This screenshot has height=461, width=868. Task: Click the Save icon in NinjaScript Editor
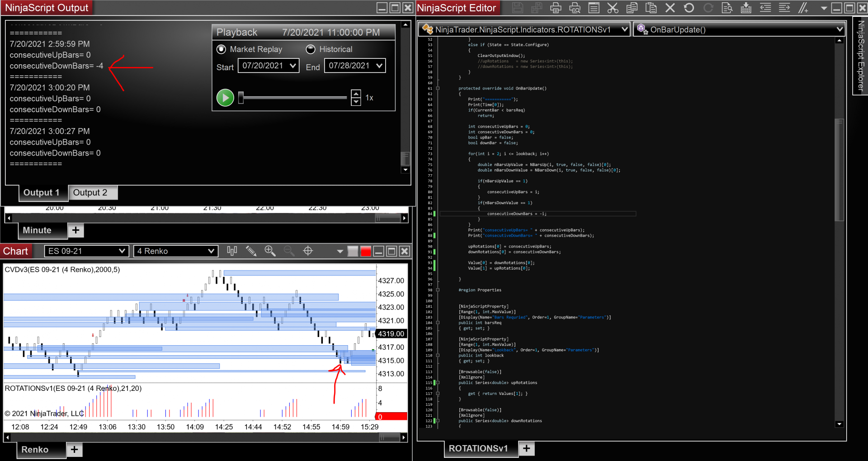click(x=518, y=8)
